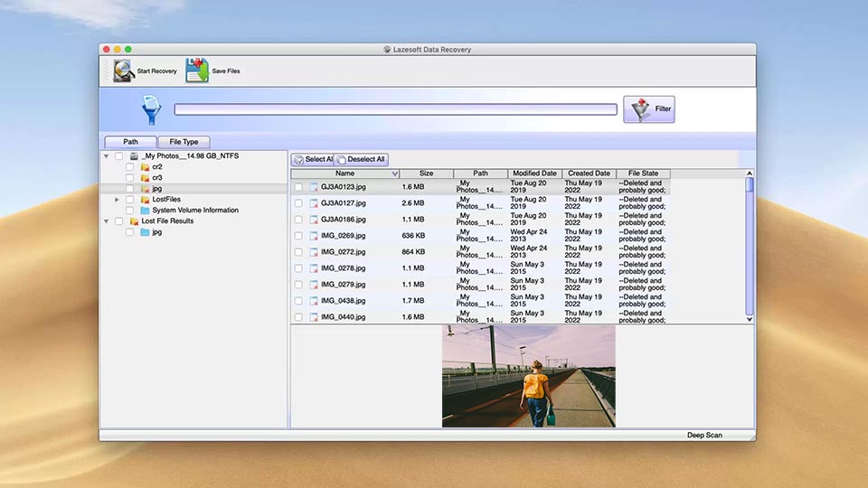Sort by the Size column header
Image resolution: width=868 pixels, height=488 pixels.
[x=426, y=174]
